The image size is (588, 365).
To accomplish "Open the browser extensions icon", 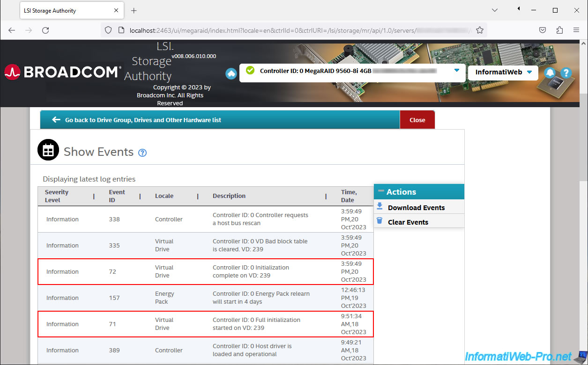I will point(559,30).
